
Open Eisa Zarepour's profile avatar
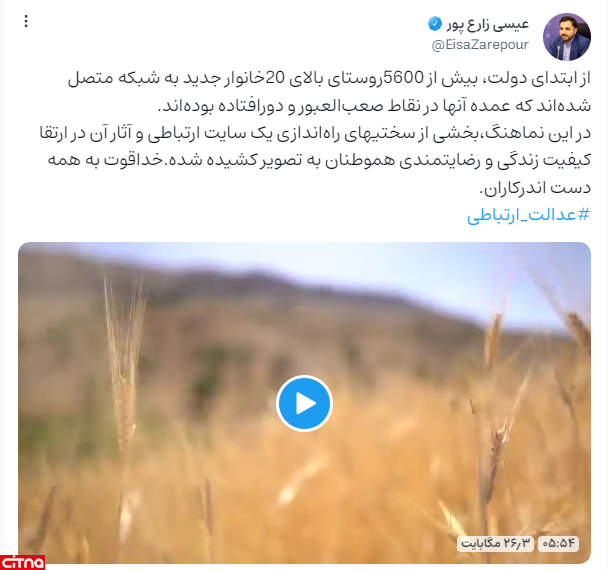tap(567, 37)
